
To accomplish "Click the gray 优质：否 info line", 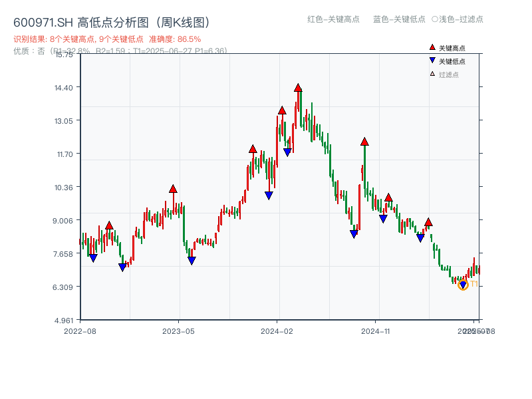I will [120, 51].
